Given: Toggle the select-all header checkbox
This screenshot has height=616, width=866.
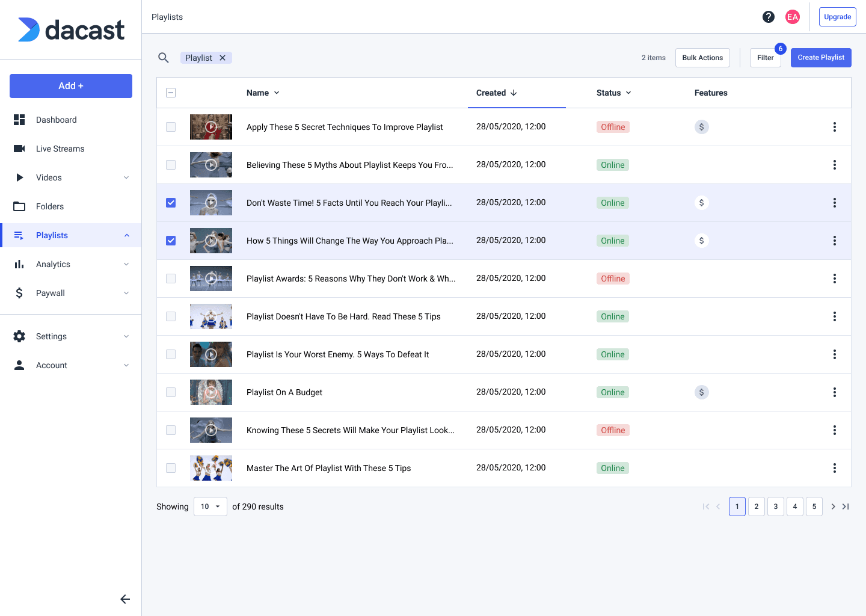Looking at the screenshot, I should [x=171, y=93].
